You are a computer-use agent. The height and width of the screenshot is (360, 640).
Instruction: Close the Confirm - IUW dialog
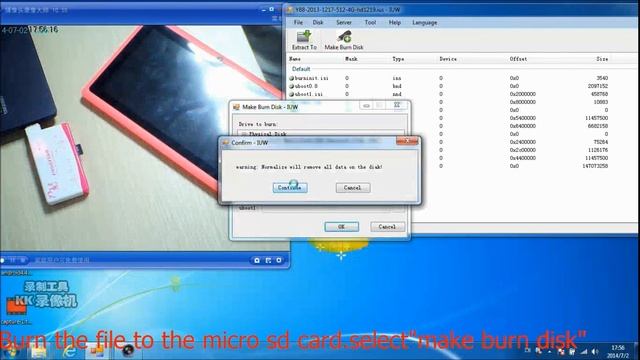pyautogui.click(x=407, y=141)
